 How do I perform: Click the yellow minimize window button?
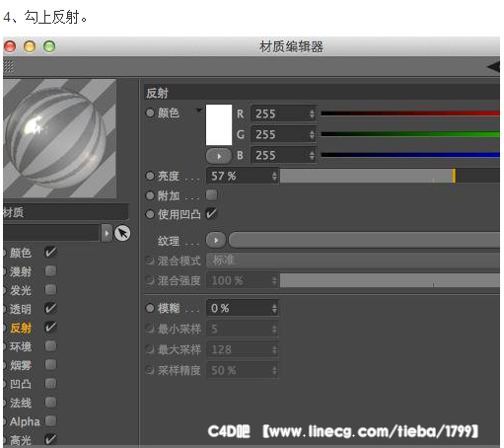(x=30, y=46)
